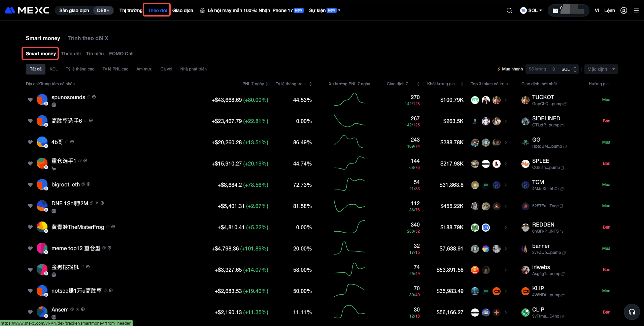Click the user account profile icon
Image resolution: width=644 pixels, height=326 pixels.
tap(623, 10)
